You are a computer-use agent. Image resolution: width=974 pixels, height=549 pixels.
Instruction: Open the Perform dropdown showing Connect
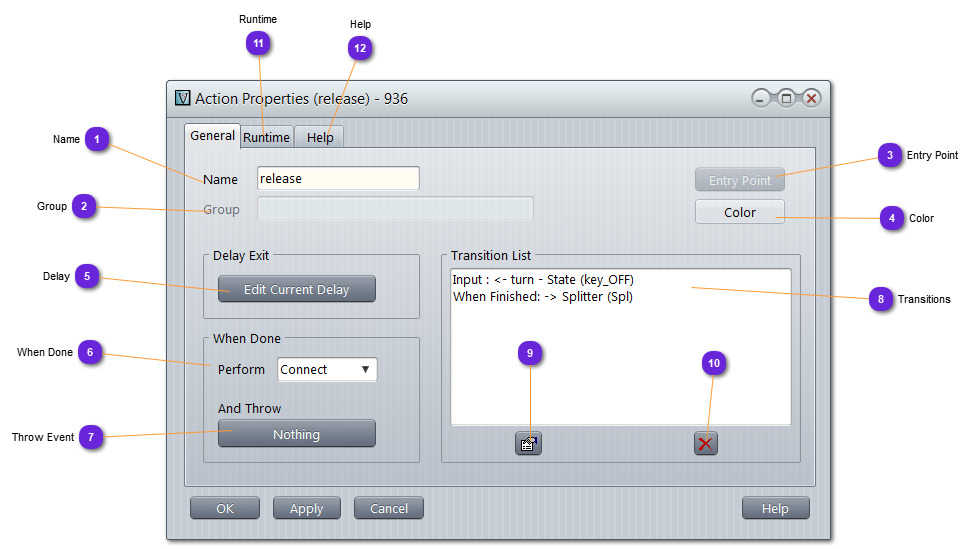[327, 370]
